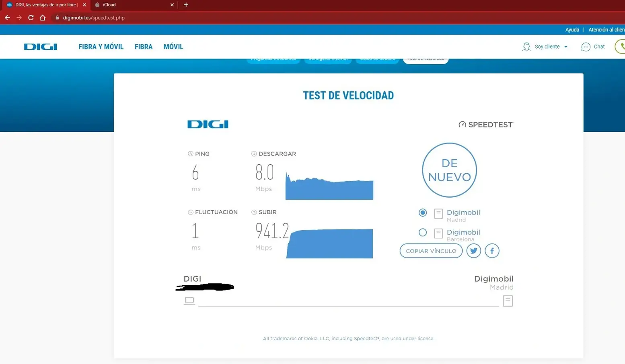625x364 pixels.
Task: Click the TEST DE VELOCIDAD heading
Action: click(x=348, y=96)
